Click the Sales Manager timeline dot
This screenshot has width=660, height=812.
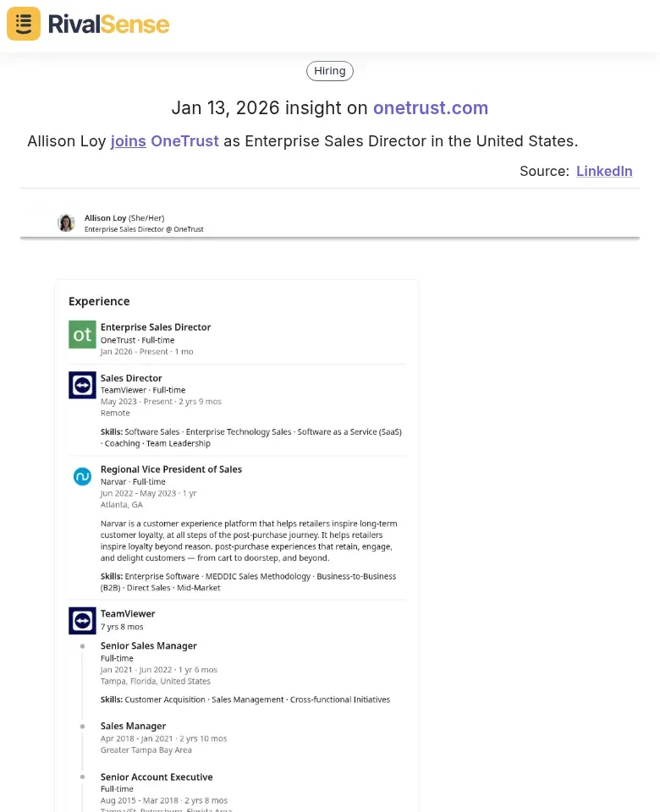(82, 727)
